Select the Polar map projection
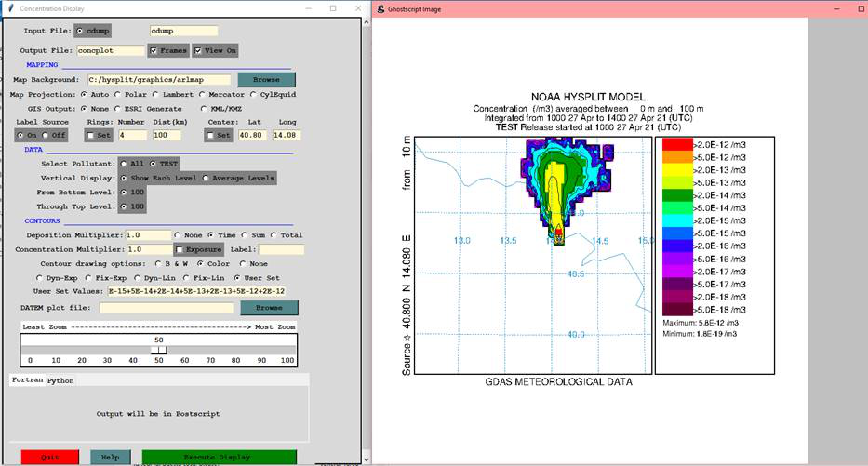The height and width of the screenshot is (466, 868). 117,95
